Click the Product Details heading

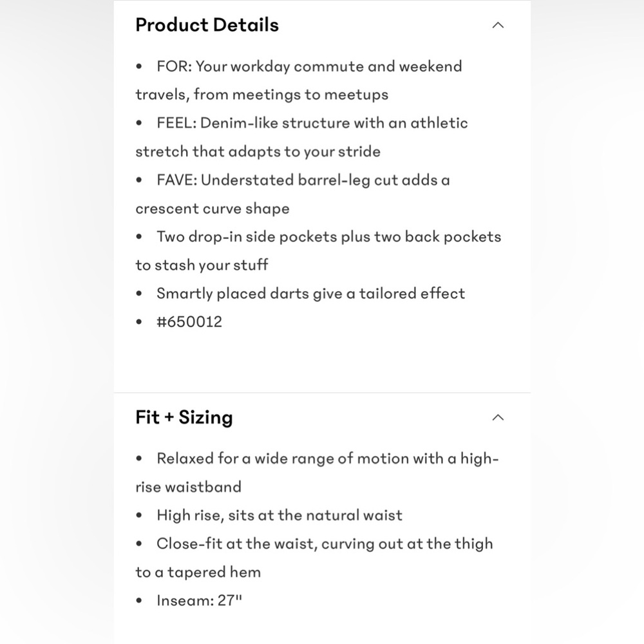207,24
